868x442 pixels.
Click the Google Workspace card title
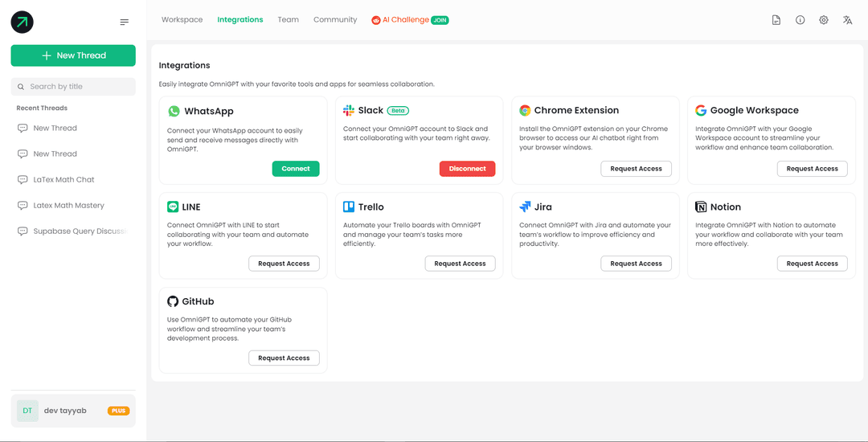[x=755, y=111]
